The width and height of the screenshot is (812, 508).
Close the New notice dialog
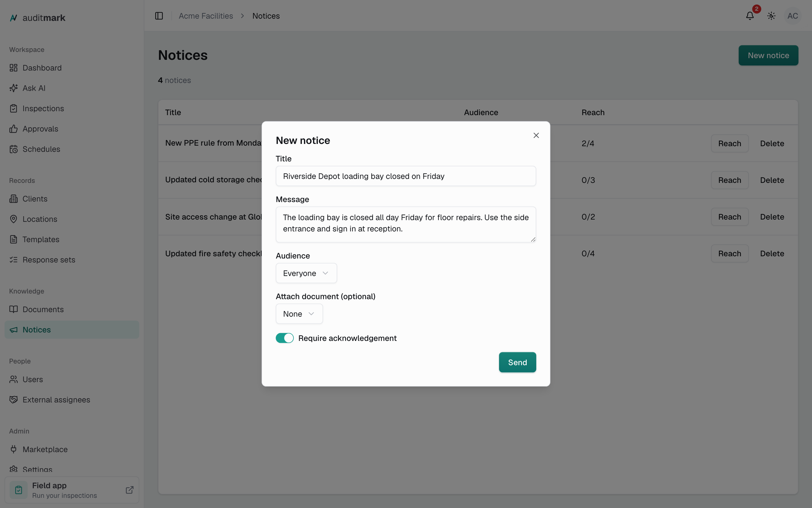pos(536,135)
